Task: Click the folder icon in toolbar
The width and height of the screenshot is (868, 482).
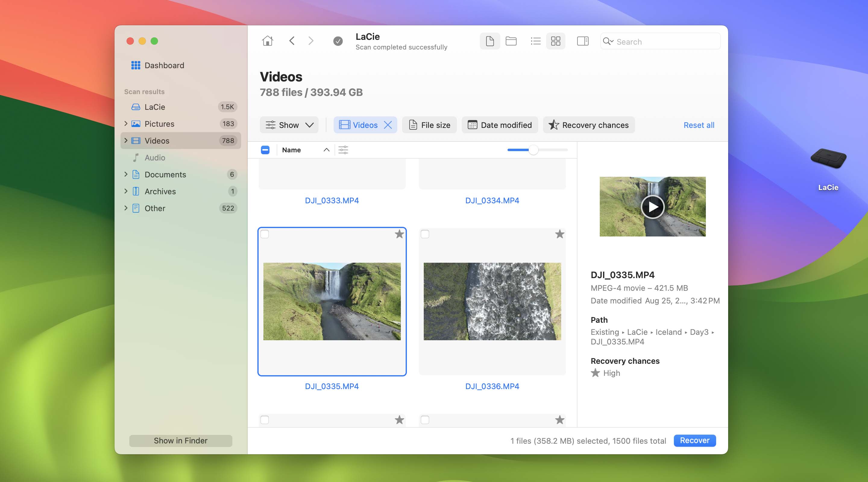Action: click(x=511, y=40)
